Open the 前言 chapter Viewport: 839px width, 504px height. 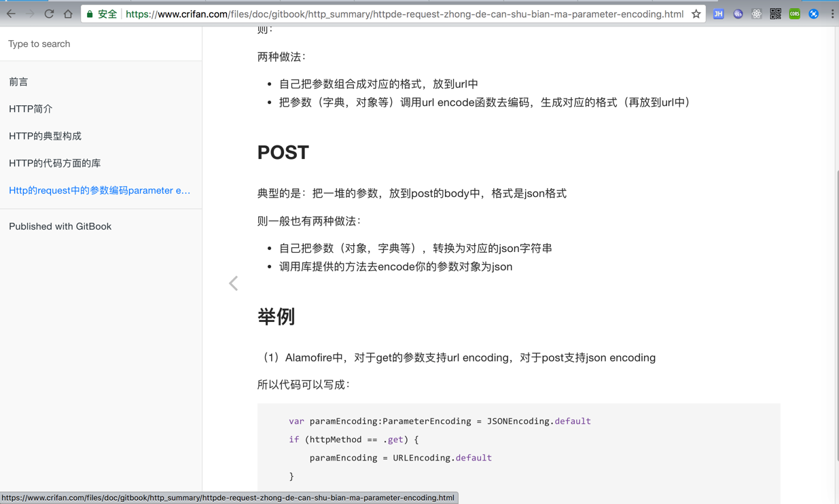click(18, 82)
